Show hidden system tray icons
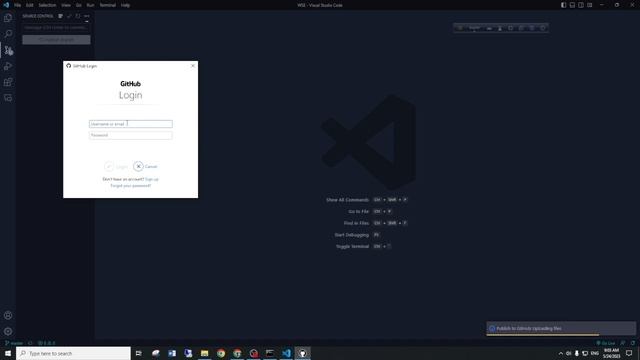 (560, 353)
